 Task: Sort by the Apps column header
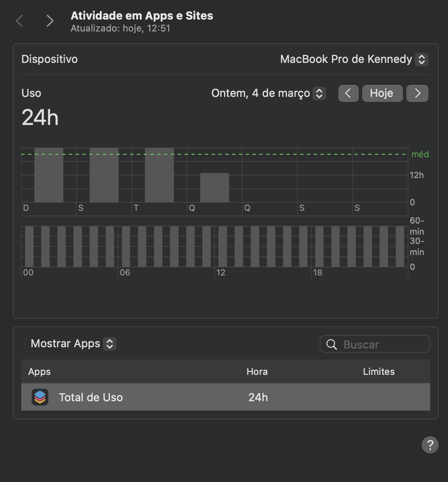(x=40, y=371)
